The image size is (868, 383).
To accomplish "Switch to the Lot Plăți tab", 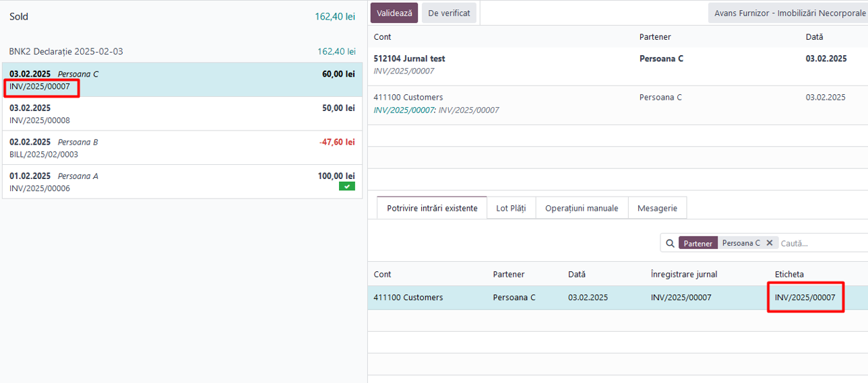I will tap(511, 208).
